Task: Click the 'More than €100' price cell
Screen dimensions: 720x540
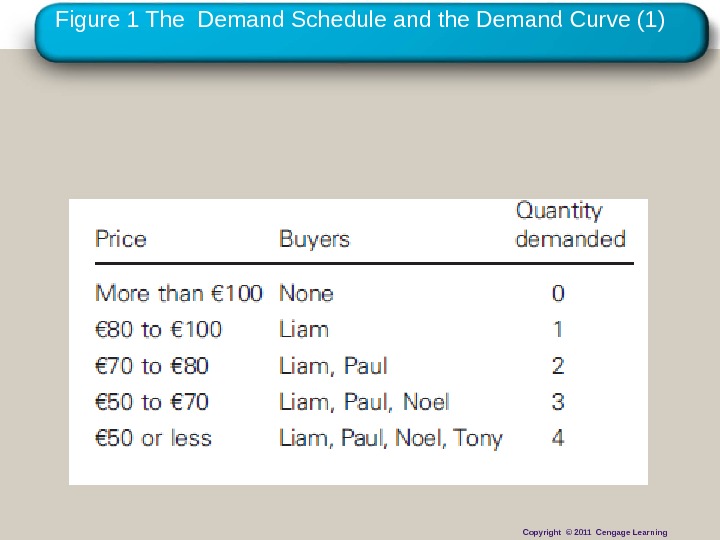Action: tap(178, 293)
